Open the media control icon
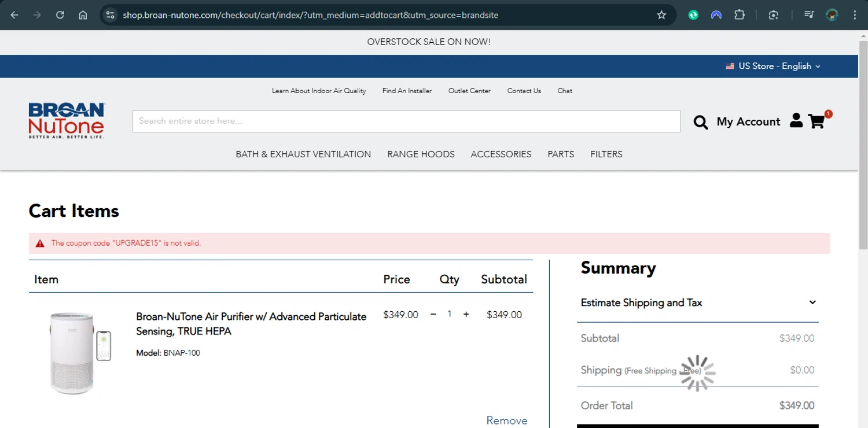Screen dimensions: 868x428 point(809,15)
